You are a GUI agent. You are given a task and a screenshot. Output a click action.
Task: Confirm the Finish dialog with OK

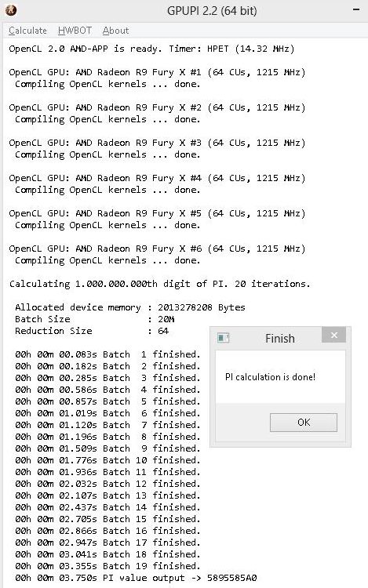pyautogui.click(x=304, y=423)
